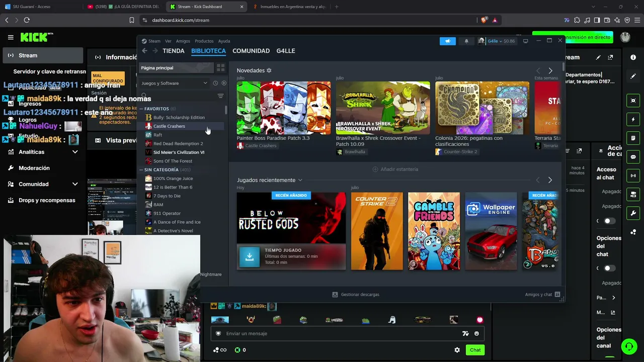Open Kick hamburger menu
The width and height of the screenshot is (644, 362).
(x=11, y=37)
